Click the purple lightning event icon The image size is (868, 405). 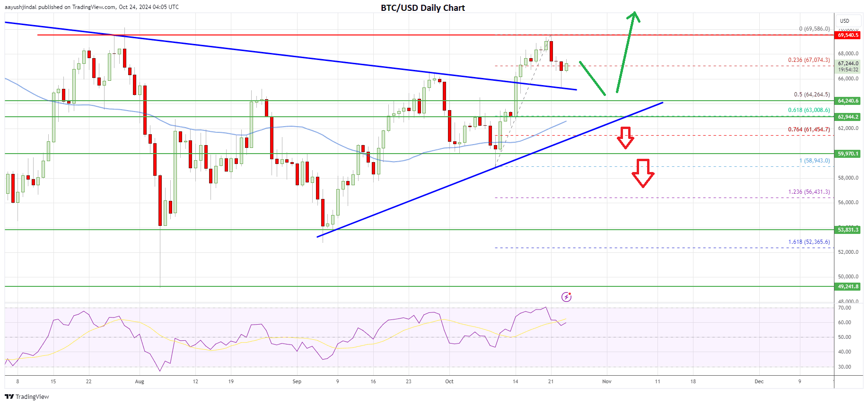tap(566, 297)
